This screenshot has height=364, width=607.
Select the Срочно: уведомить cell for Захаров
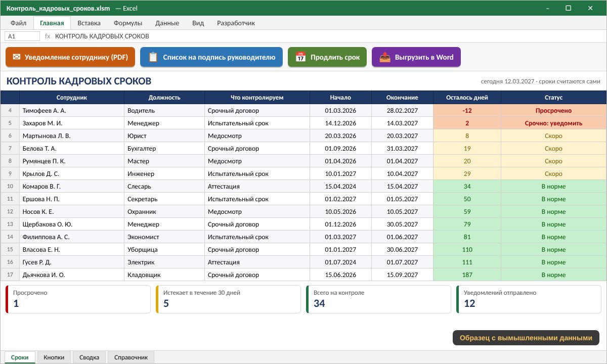[x=553, y=123]
